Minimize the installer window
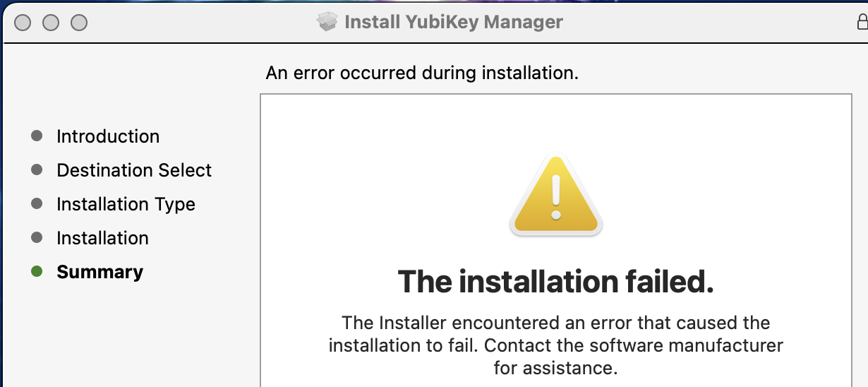Image resolution: width=868 pixels, height=387 pixels. pos(51,23)
